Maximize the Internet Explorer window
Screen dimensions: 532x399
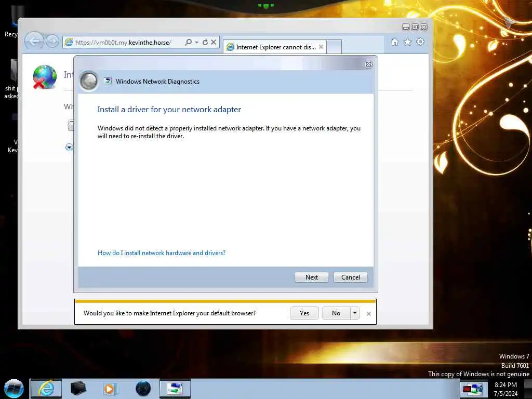pyautogui.click(x=415, y=27)
